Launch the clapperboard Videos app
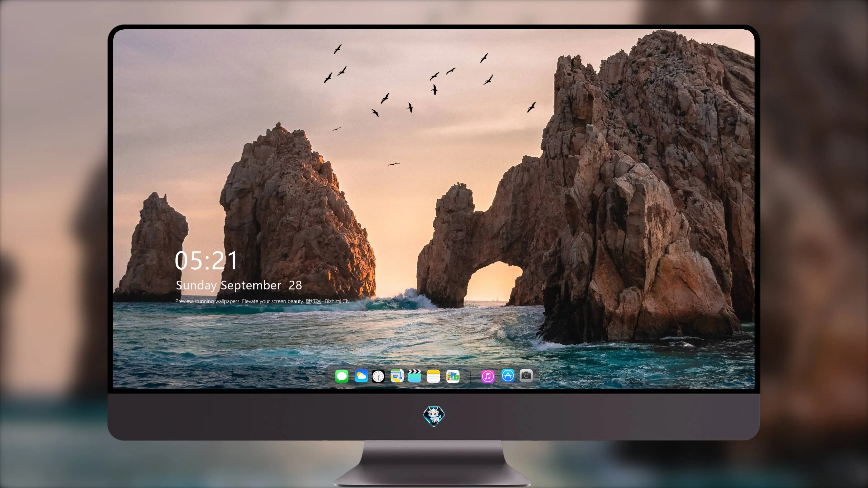Viewport: 868px width, 488px height. pyautogui.click(x=415, y=376)
